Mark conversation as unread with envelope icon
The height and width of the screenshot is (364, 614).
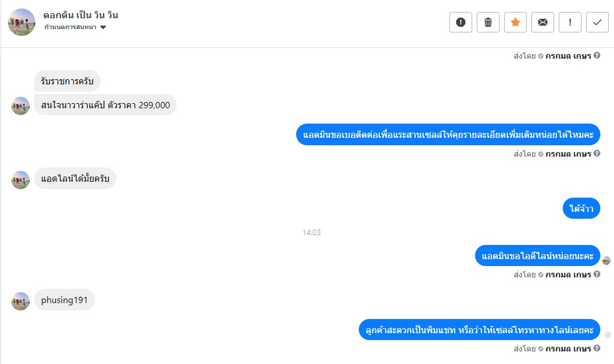pos(543,22)
